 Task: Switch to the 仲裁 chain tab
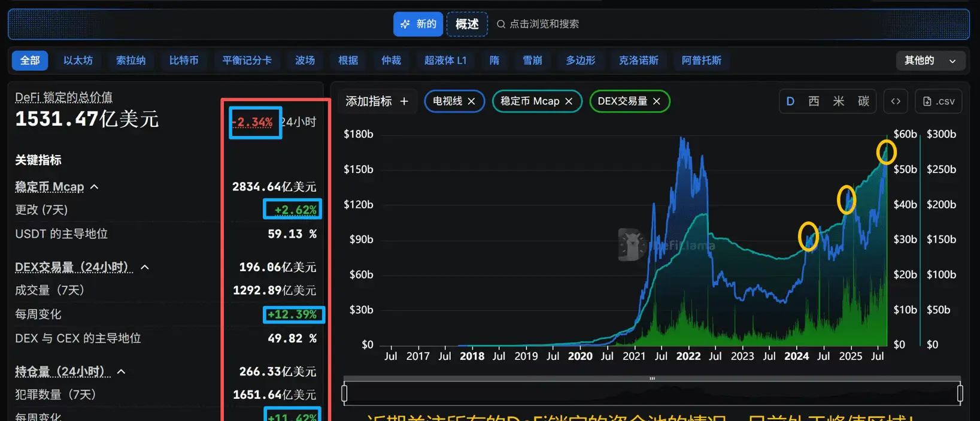click(391, 60)
